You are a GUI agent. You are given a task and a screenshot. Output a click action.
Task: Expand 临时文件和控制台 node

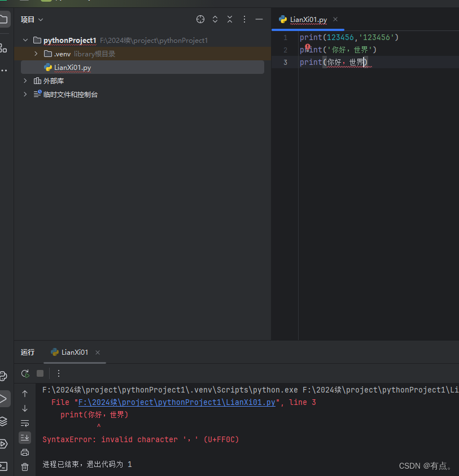[x=25, y=94]
